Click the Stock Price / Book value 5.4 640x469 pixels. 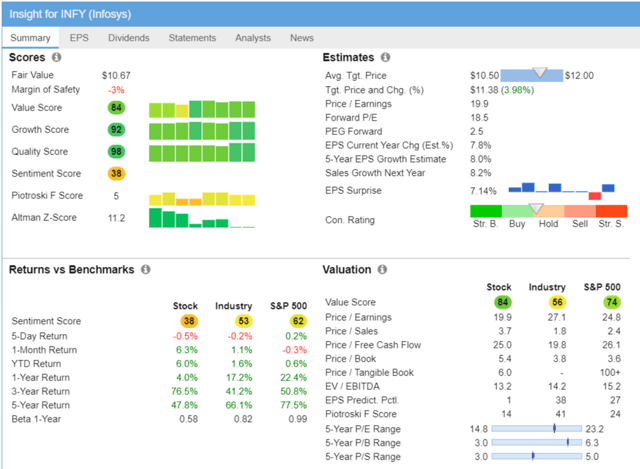tap(505, 359)
